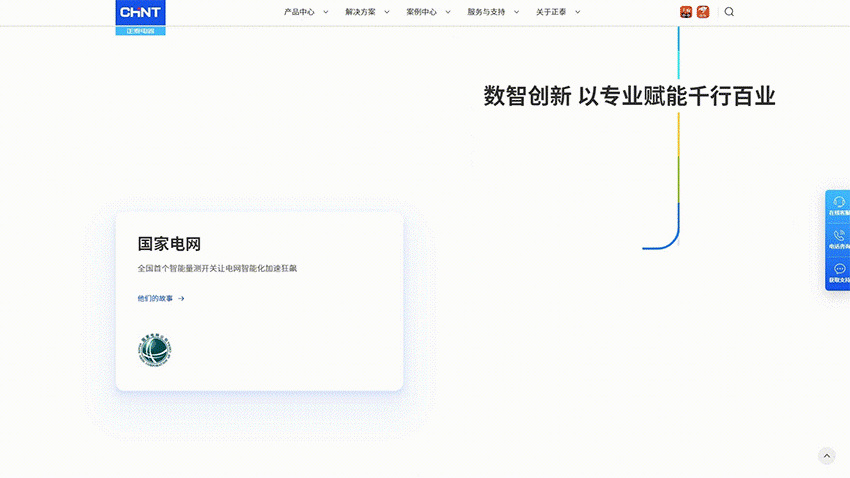
Task: Expand the chevron beside 解决方案
Action: tap(387, 12)
